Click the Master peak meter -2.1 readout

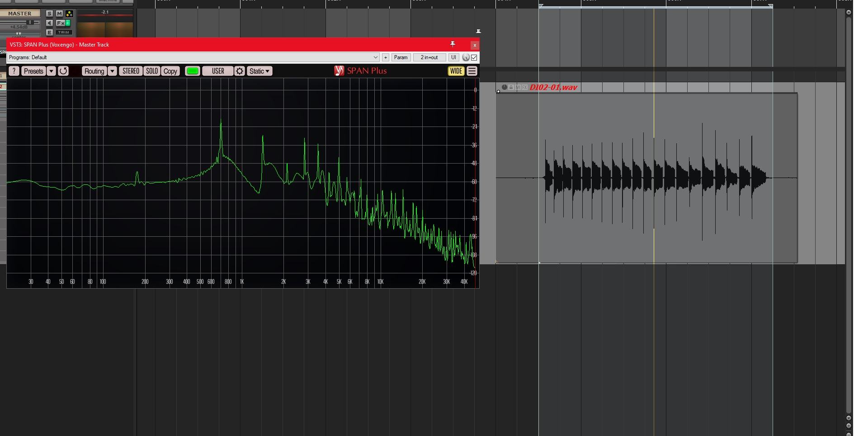[105, 12]
